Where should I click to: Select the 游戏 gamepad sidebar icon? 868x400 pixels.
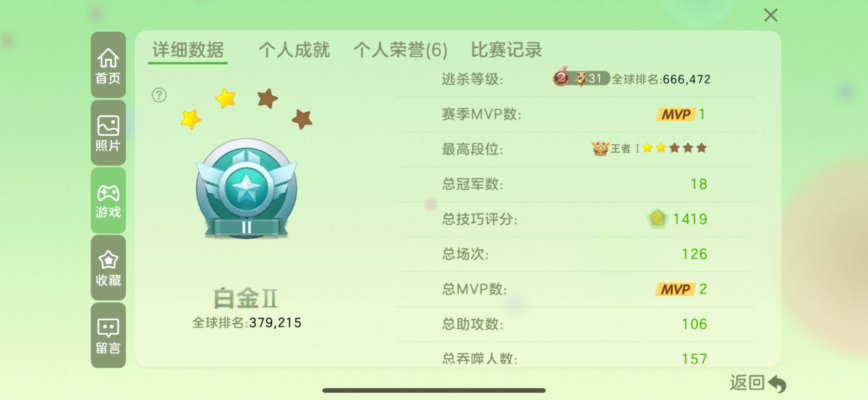[108, 200]
